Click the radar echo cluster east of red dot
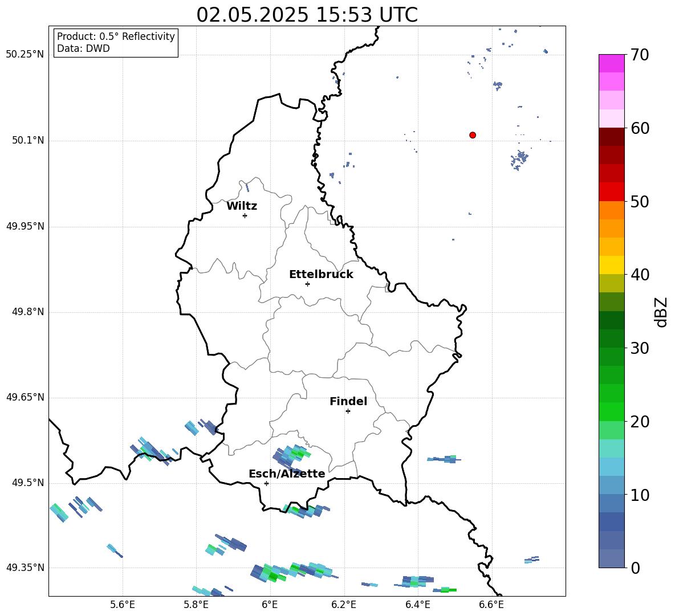Screen dimensions: 675x616 tap(519, 160)
